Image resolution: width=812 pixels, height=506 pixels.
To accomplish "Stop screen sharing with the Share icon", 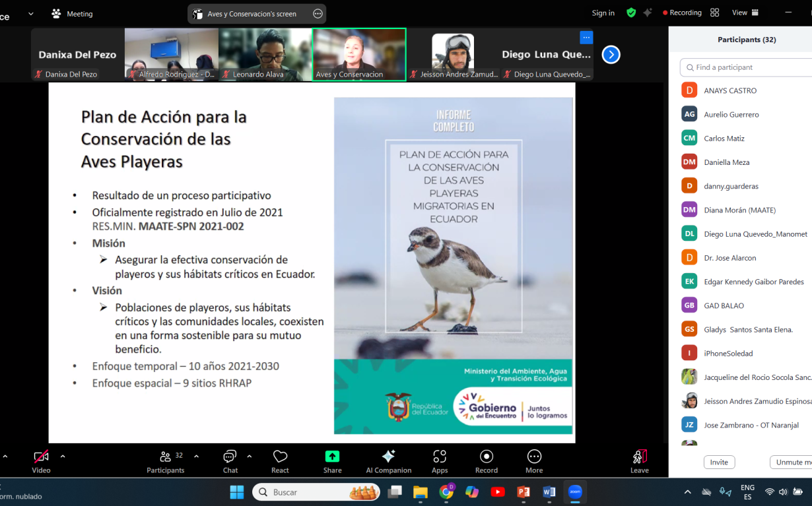I will click(332, 460).
